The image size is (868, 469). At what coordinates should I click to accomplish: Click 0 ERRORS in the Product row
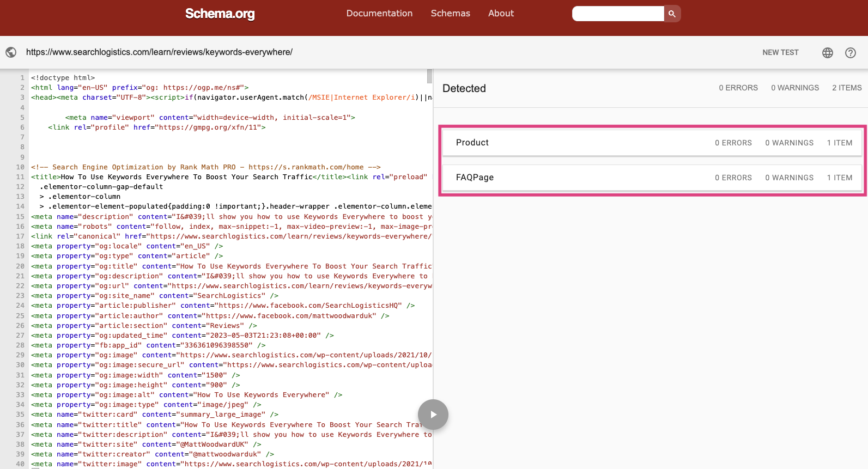[733, 143]
